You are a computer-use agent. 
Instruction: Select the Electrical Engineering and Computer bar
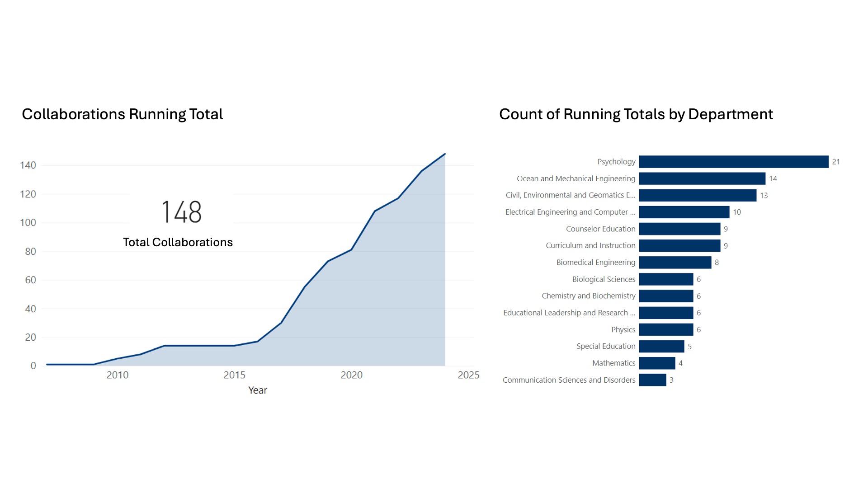[684, 212]
